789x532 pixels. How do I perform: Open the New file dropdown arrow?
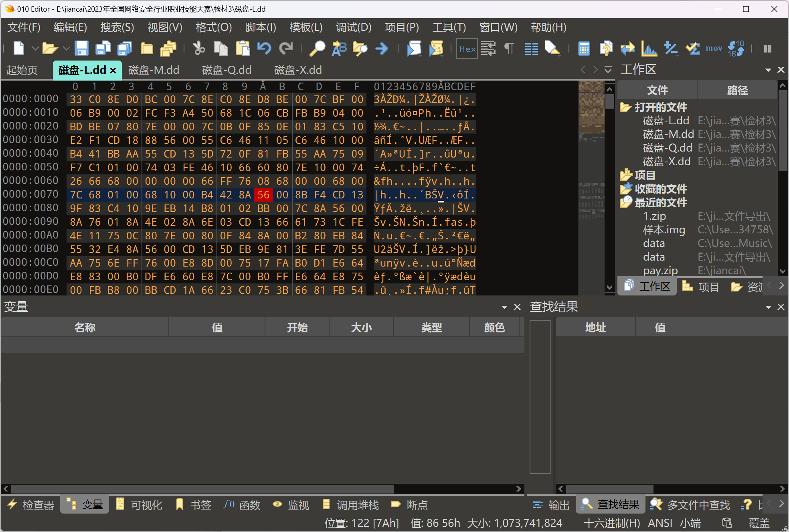click(x=35, y=49)
